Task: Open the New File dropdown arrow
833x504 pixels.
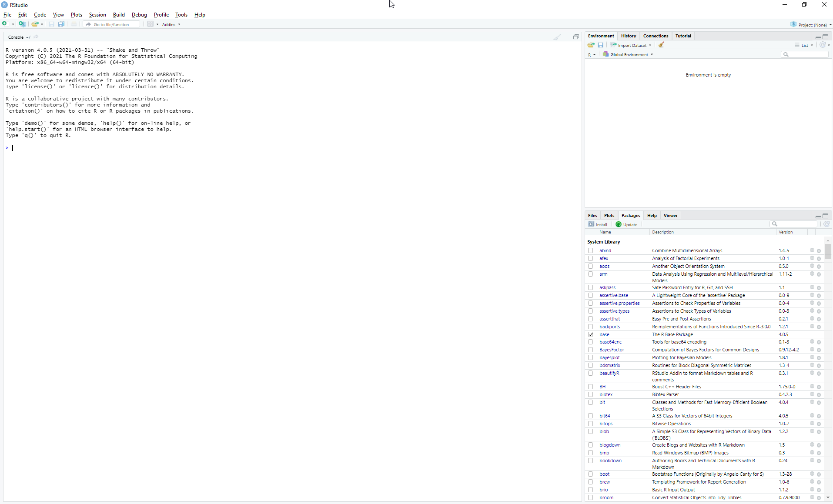Action: point(13,24)
